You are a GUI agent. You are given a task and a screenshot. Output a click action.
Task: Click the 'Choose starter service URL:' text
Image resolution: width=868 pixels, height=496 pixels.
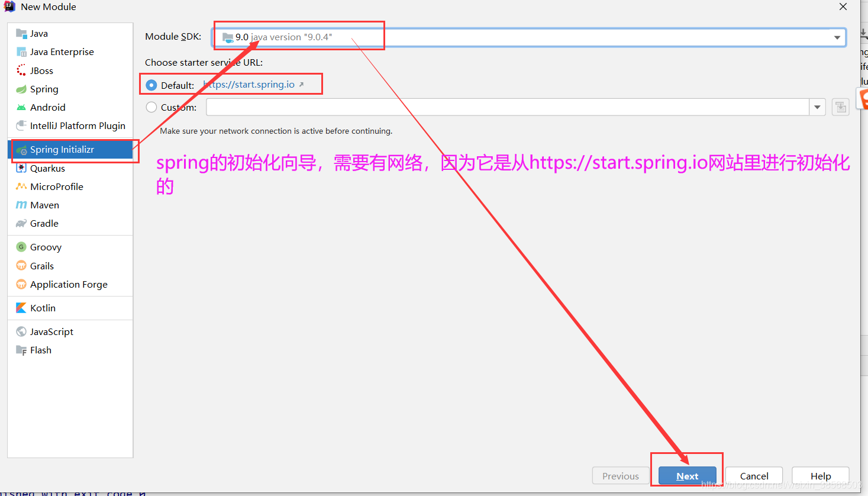pyautogui.click(x=204, y=62)
